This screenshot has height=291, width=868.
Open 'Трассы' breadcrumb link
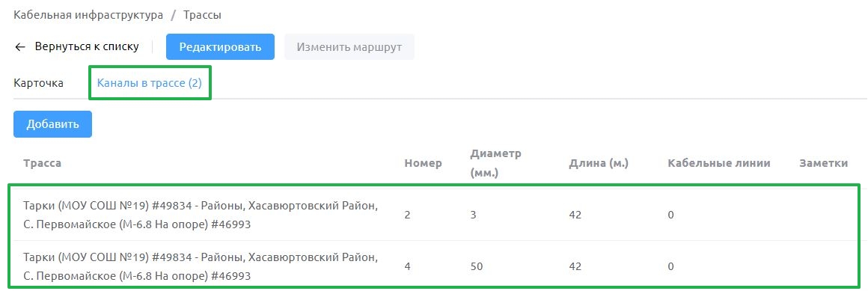(203, 15)
